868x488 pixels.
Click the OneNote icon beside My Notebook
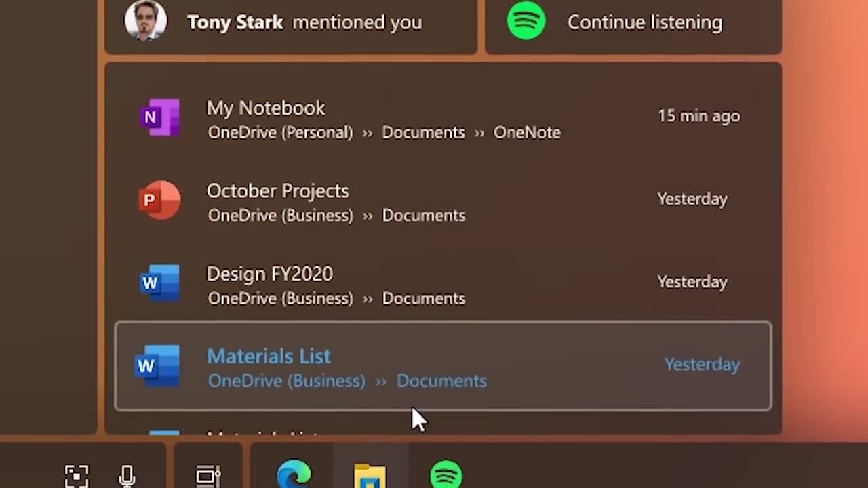click(161, 117)
